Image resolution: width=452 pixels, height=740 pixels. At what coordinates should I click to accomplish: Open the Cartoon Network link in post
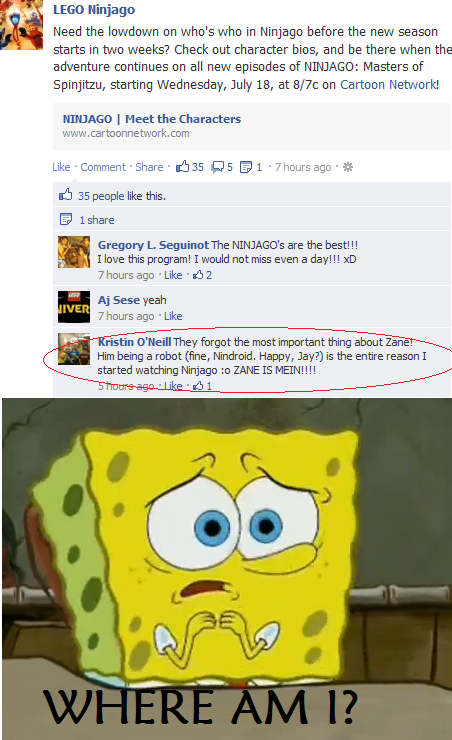coord(388,84)
